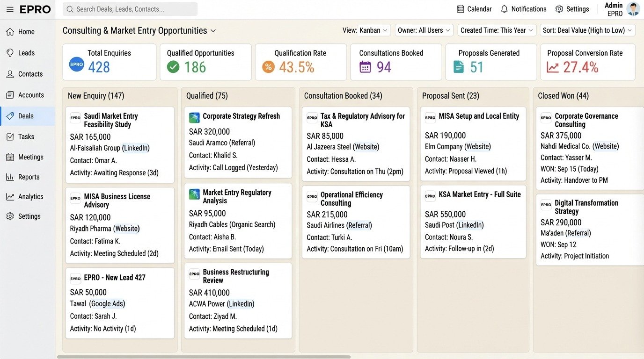Click in the Search Deals, Leads, Contacts field

tap(130, 9)
